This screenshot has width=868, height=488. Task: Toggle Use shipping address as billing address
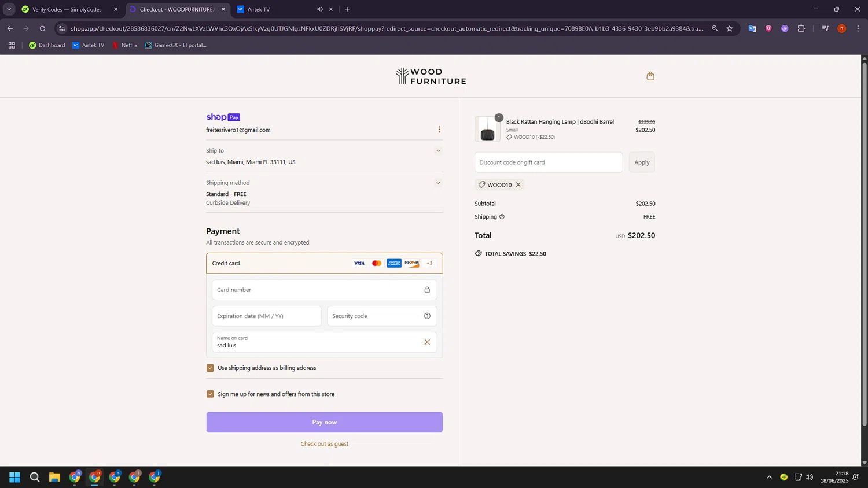tap(210, 368)
